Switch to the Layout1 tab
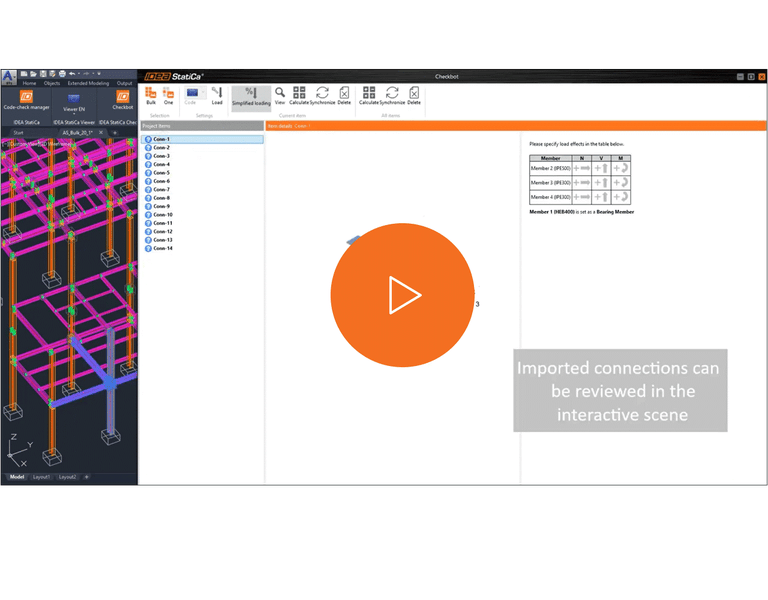Screen dimensions: 768x600 [x=42, y=477]
